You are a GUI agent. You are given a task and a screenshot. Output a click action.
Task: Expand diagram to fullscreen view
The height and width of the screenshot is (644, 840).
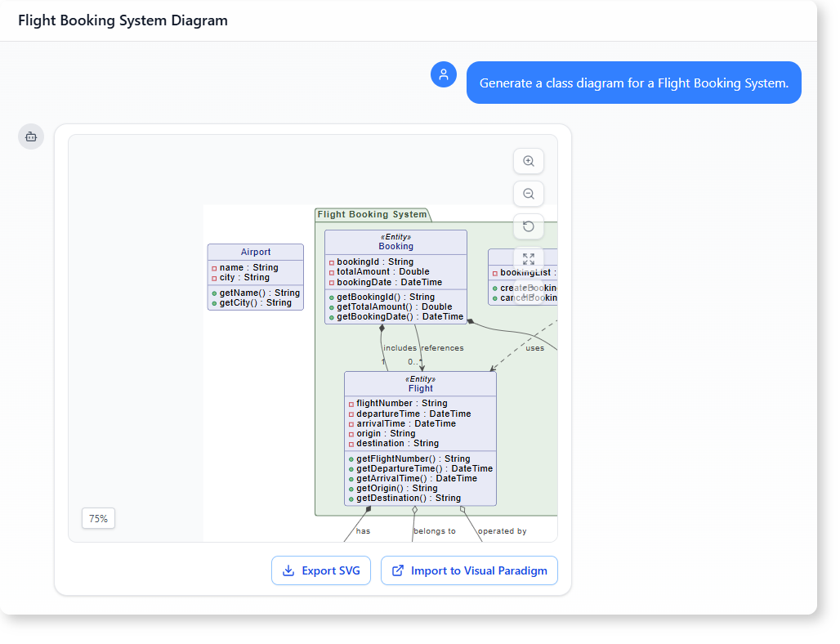[529, 258]
